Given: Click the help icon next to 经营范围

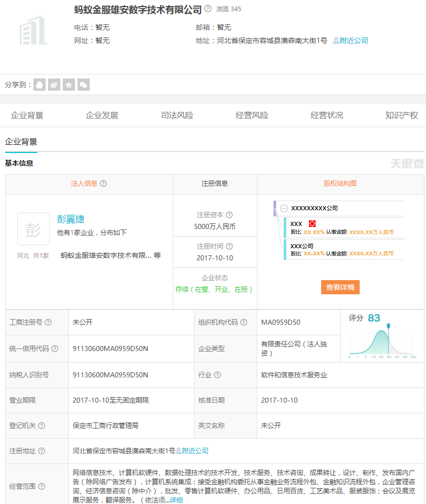Looking at the screenshot, I should click(x=42, y=486).
